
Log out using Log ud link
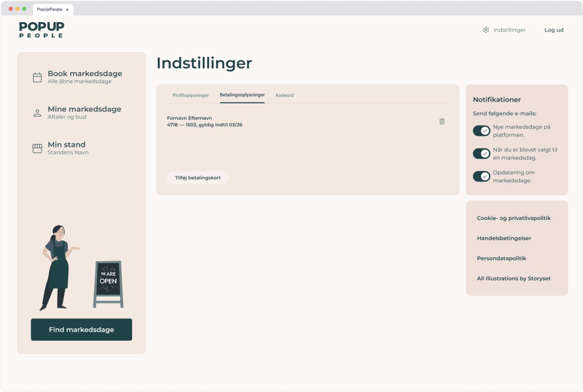point(553,30)
